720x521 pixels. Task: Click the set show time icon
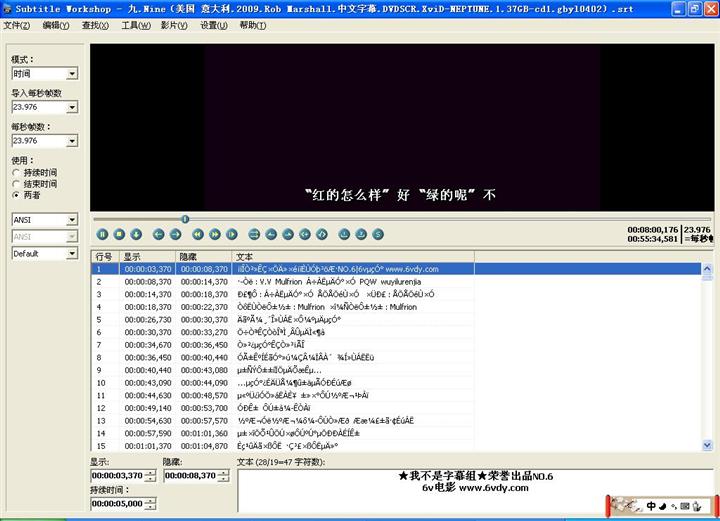(x=271, y=235)
